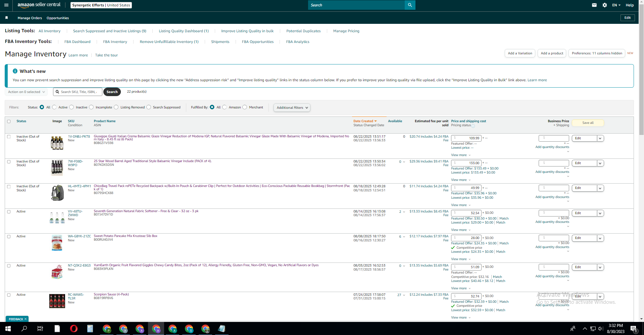Open the Action on 0 selected dropdown
Image resolution: width=644 pixels, height=335 pixels.
26,92
